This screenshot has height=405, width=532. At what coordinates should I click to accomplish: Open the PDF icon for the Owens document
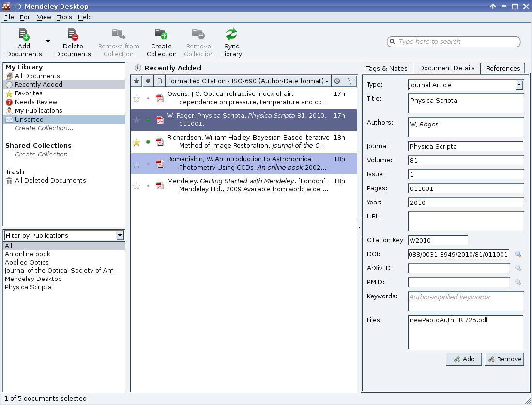[159, 98]
